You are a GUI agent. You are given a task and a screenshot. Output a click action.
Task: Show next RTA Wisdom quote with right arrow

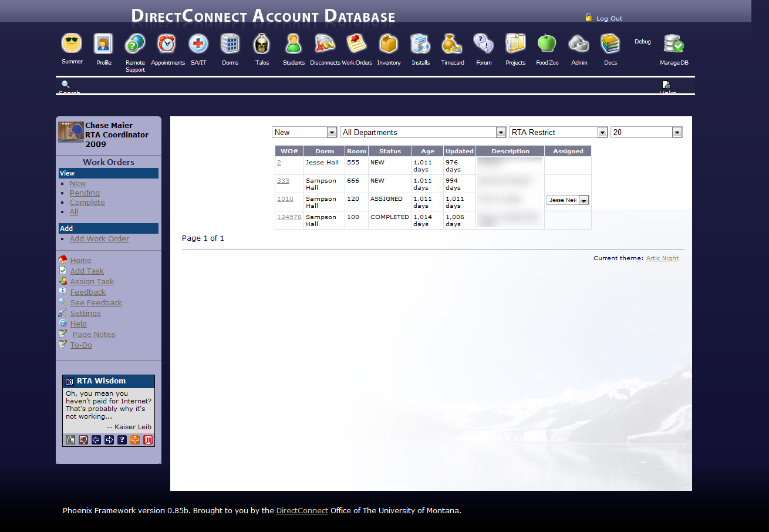[109, 440]
